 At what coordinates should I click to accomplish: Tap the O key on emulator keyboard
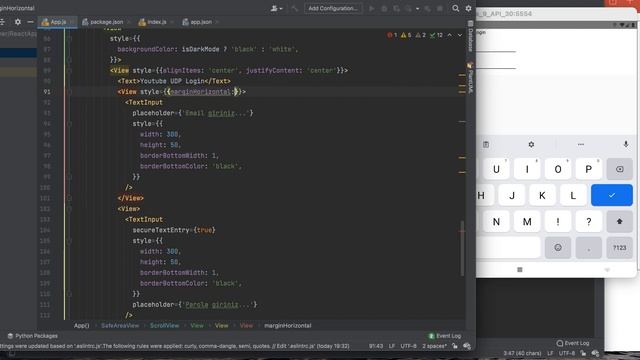pyautogui.click(x=558, y=169)
